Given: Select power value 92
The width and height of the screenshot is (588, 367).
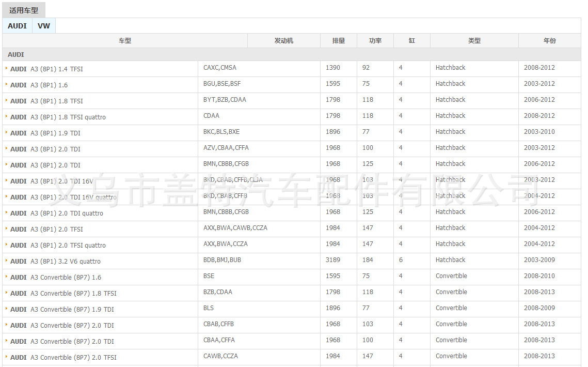Looking at the screenshot, I should (x=366, y=68).
